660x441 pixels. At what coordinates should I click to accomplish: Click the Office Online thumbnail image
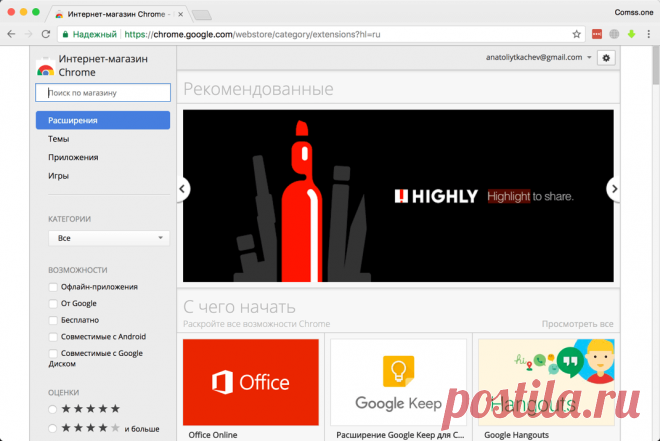coord(251,382)
